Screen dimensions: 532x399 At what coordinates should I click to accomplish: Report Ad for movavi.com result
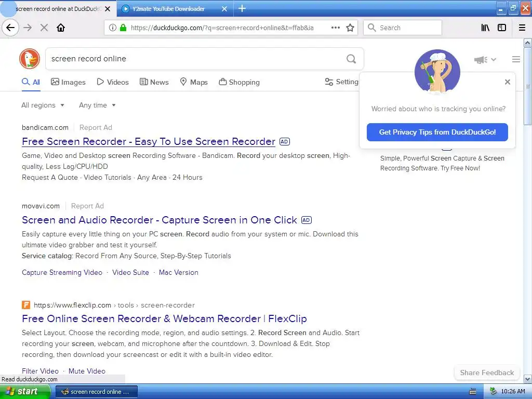click(87, 206)
